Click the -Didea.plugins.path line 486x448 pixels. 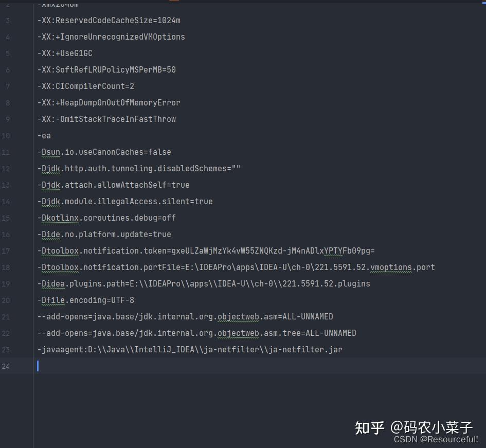(x=203, y=284)
